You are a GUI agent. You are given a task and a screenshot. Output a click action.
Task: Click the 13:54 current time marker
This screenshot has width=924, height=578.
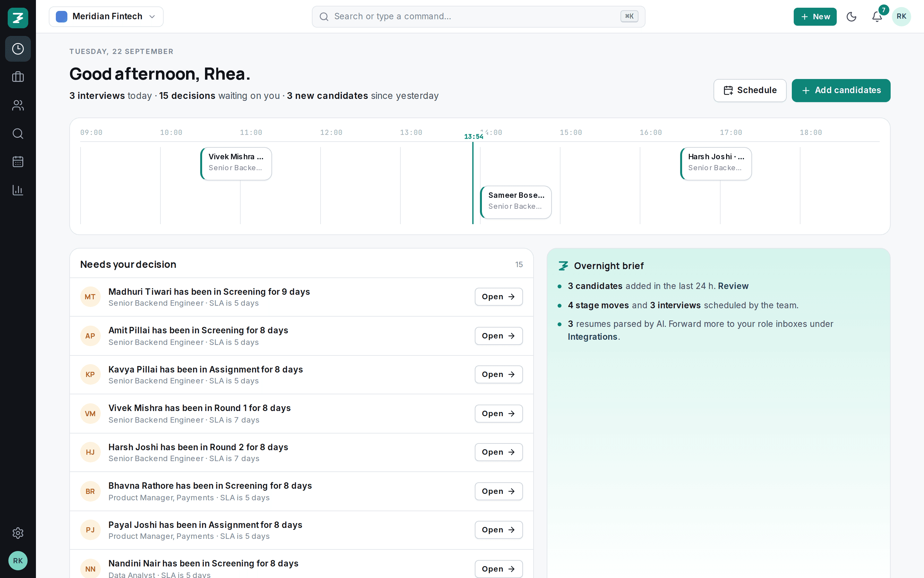[474, 136]
